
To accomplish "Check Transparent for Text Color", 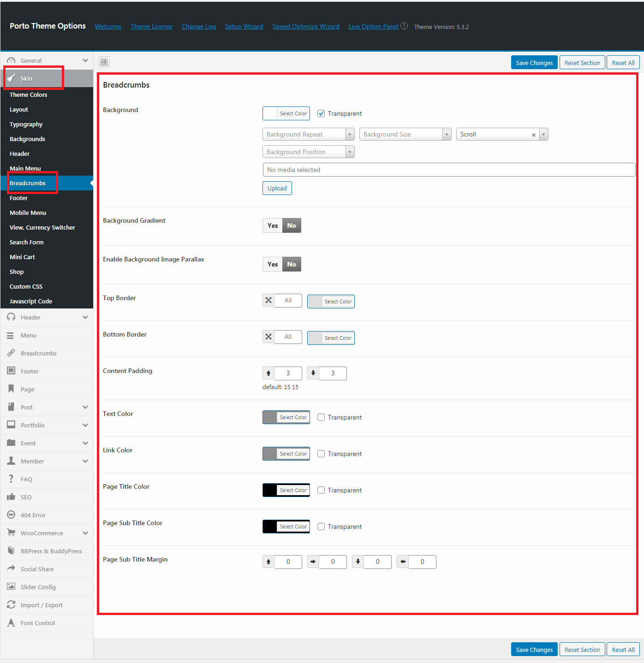I will (321, 417).
